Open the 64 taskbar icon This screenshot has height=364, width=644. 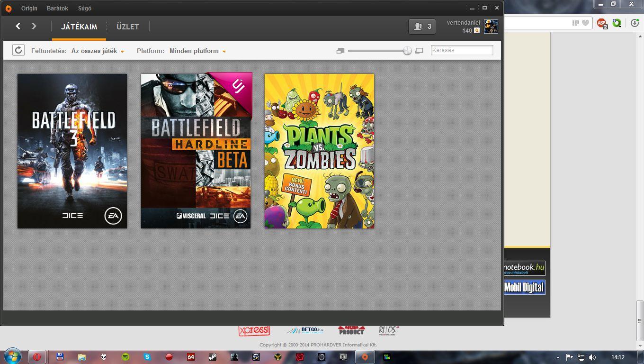[191, 357]
